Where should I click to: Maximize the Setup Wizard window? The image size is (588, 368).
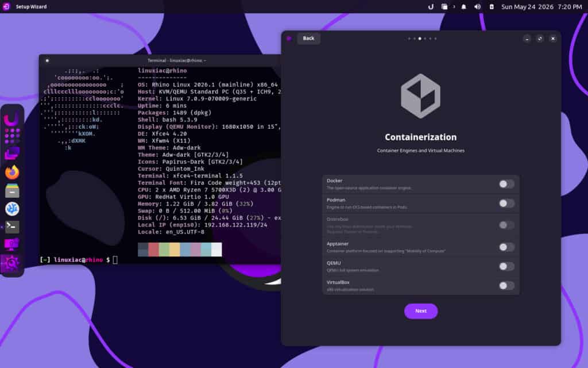pos(540,39)
